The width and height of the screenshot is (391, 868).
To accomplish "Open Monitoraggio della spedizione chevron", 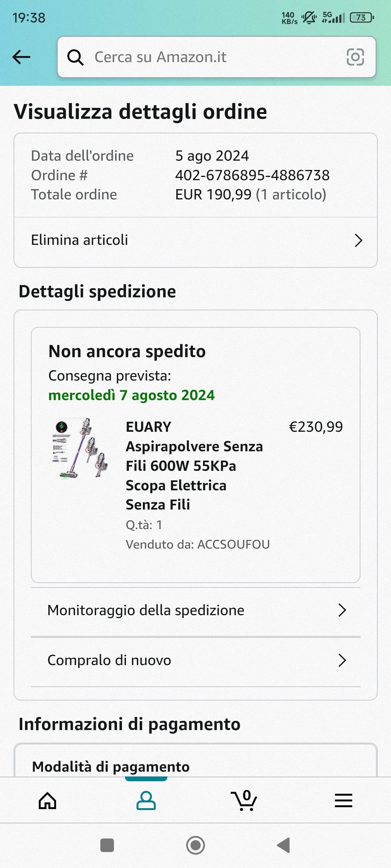I will coord(342,610).
